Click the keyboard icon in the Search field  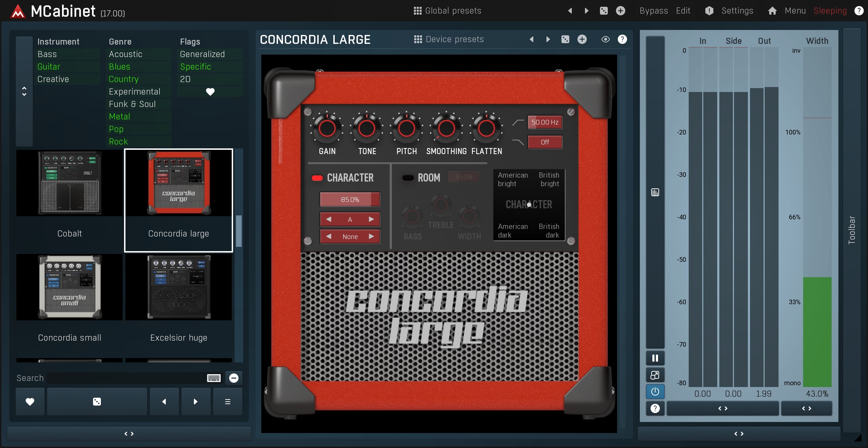(x=214, y=378)
